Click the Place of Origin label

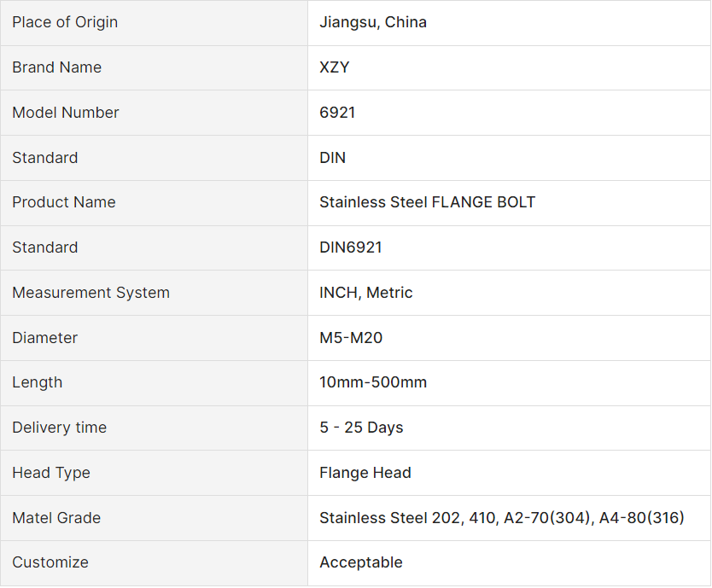coord(65,22)
